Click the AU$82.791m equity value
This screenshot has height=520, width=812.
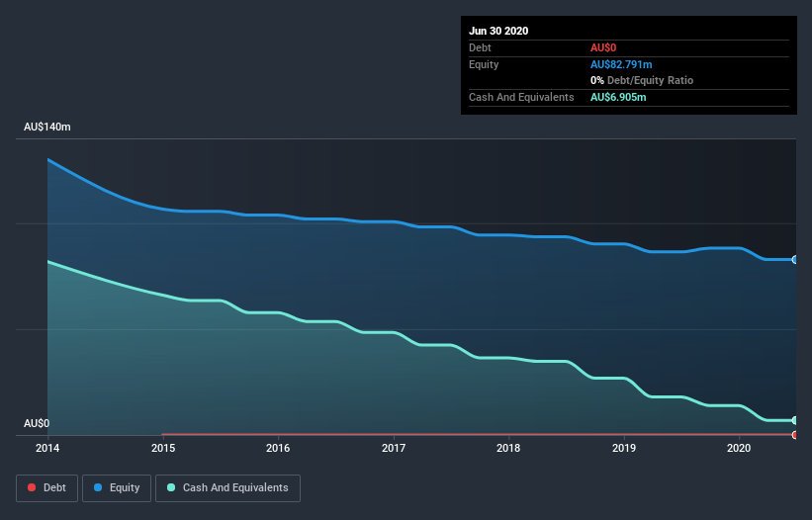tap(621, 64)
